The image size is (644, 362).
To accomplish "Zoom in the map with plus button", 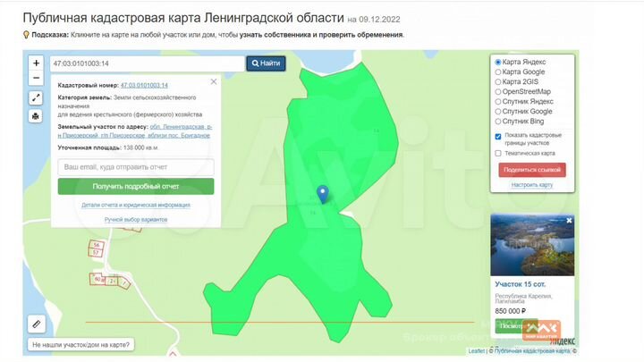I will [x=36, y=63].
